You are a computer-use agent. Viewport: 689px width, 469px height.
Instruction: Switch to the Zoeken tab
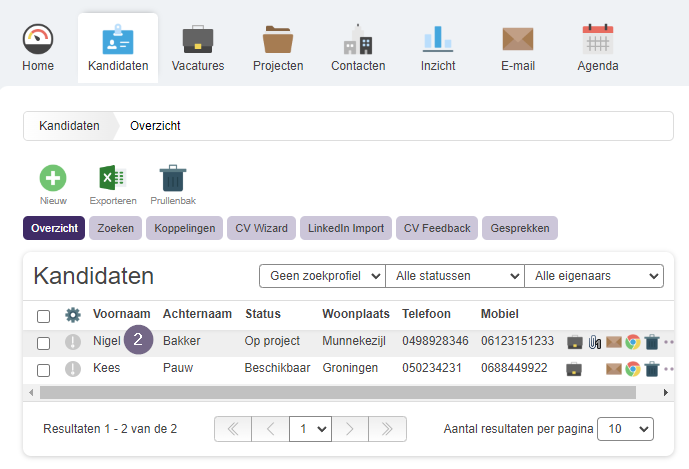coord(116,228)
